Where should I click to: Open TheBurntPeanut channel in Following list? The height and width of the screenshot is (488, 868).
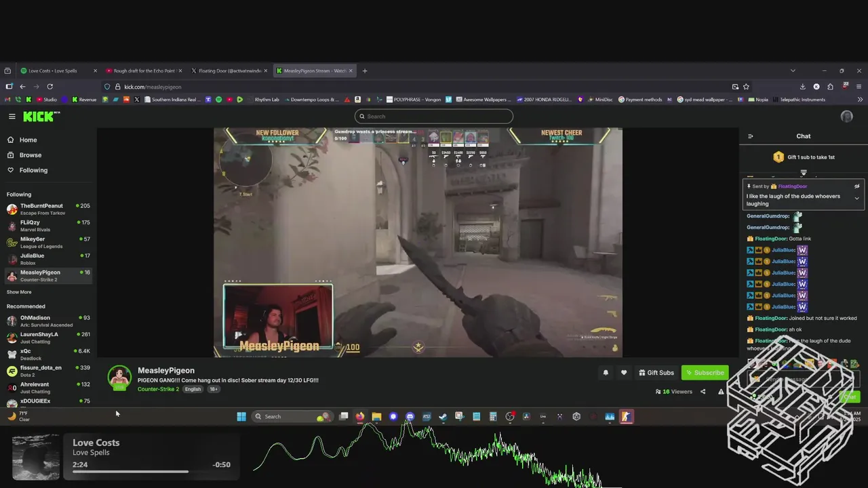48,209
